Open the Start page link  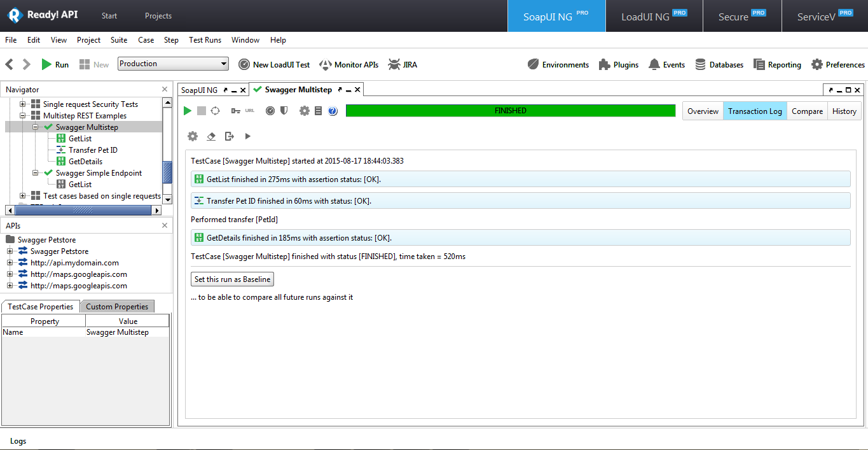pyautogui.click(x=109, y=16)
